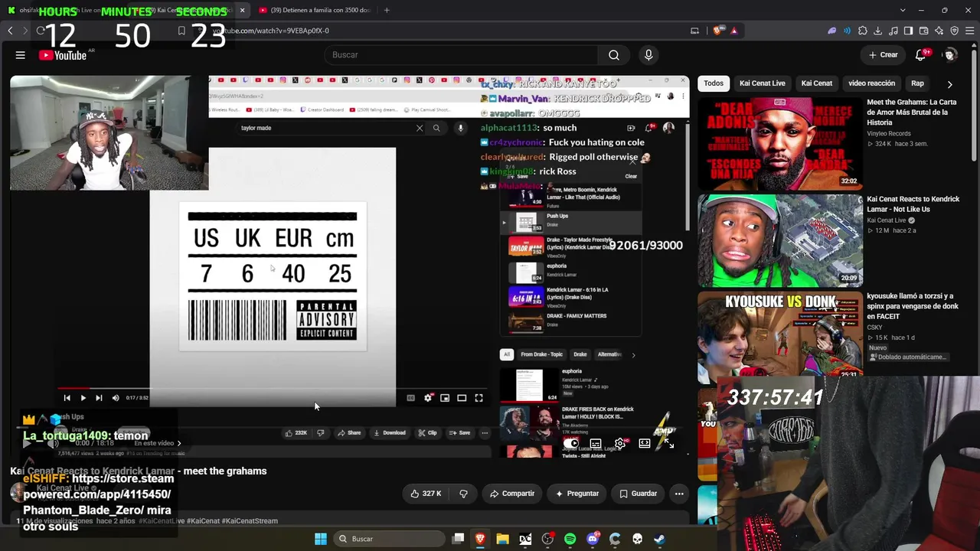Toggle the browser sidebar panel icon
The height and width of the screenshot is (551, 980).
click(x=908, y=31)
